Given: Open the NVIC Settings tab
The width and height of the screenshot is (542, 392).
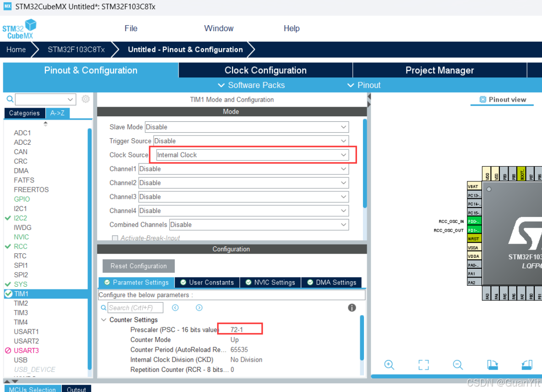Looking at the screenshot, I should [270, 283].
